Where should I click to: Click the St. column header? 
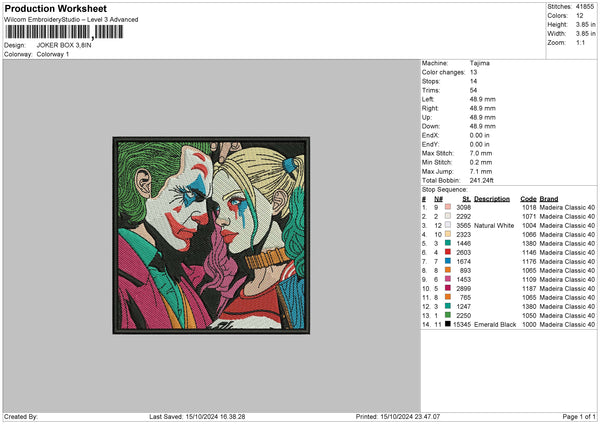(466, 199)
